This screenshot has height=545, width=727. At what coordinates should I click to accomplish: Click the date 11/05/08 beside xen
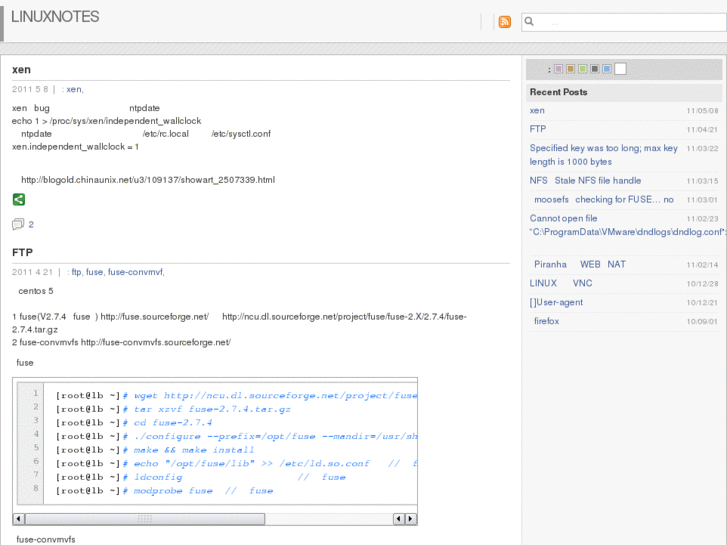702,111
